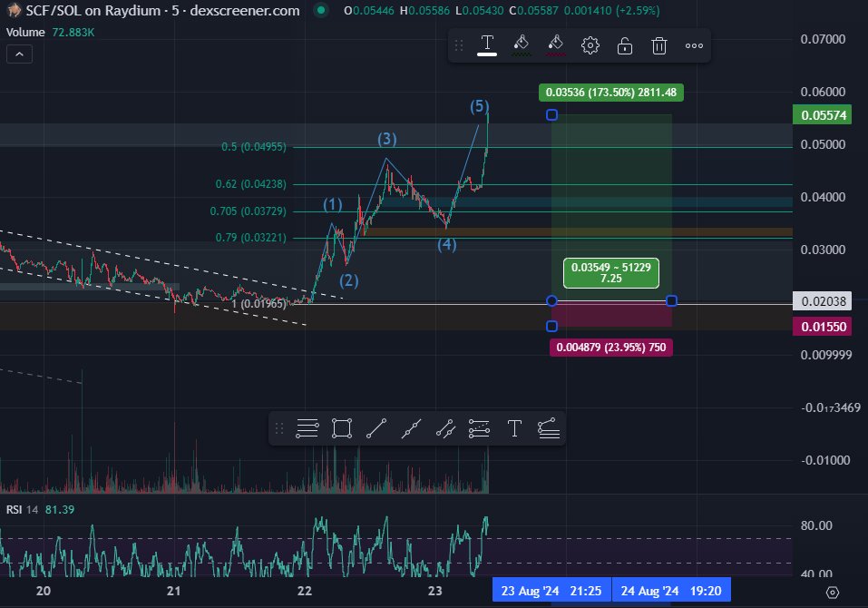Click the 24 Aug '24 19:20 time label
The width and height of the screenshot is (868, 608).
coord(671,591)
